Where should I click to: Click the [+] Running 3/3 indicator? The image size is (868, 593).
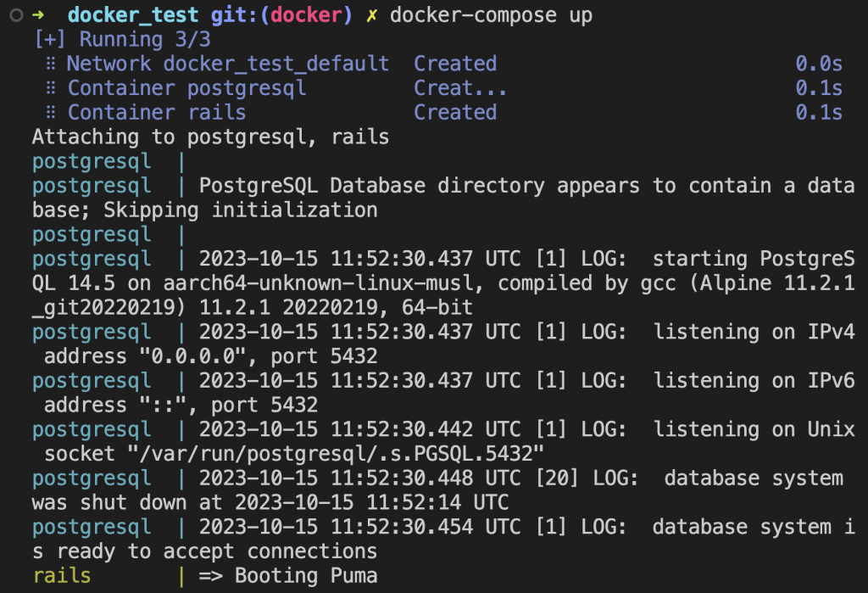(122, 39)
